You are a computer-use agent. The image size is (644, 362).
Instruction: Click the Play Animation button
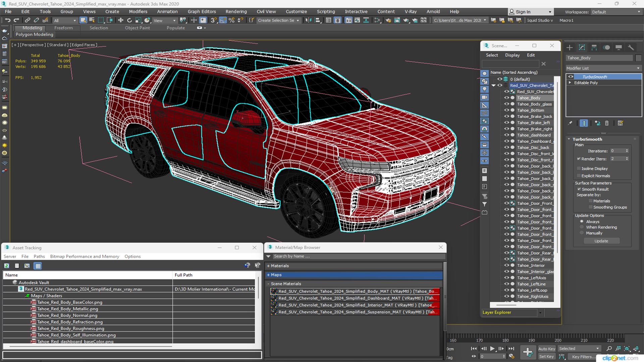click(492, 349)
